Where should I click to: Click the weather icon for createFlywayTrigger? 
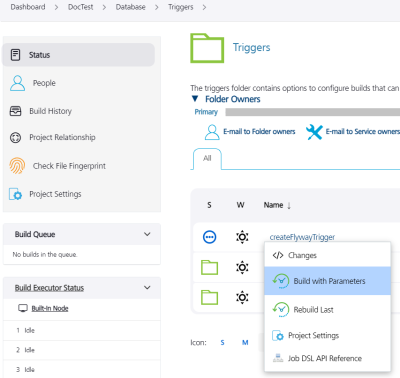coord(242,237)
